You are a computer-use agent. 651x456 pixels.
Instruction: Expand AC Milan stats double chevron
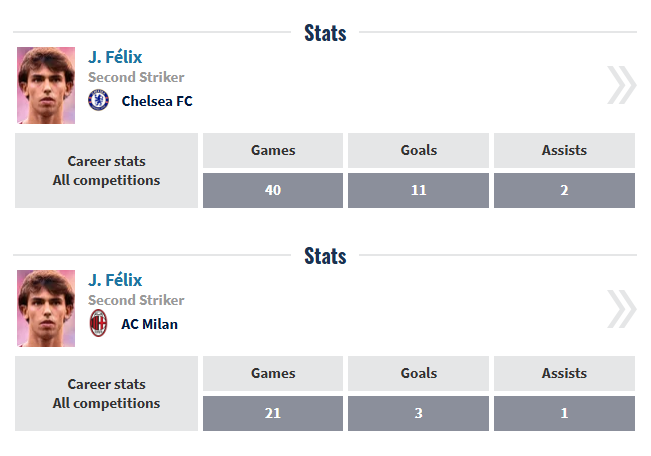(x=620, y=308)
